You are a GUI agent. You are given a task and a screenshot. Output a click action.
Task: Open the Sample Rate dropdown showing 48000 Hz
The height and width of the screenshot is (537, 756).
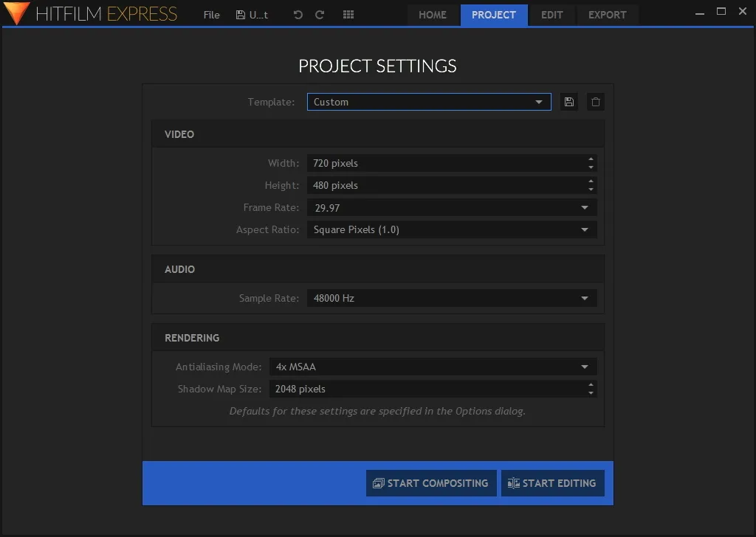point(452,298)
